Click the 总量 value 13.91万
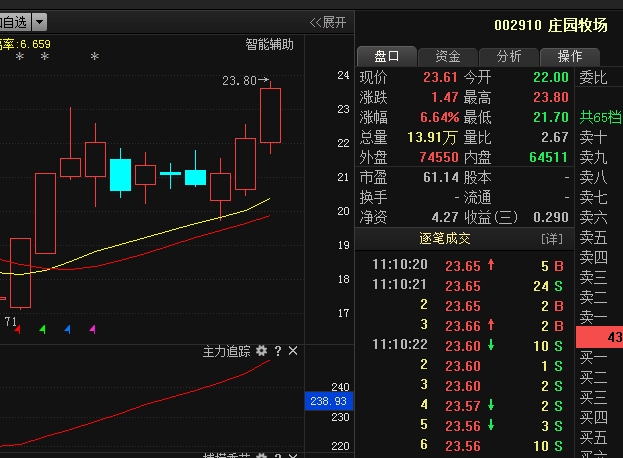The height and width of the screenshot is (458, 623). (432, 137)
